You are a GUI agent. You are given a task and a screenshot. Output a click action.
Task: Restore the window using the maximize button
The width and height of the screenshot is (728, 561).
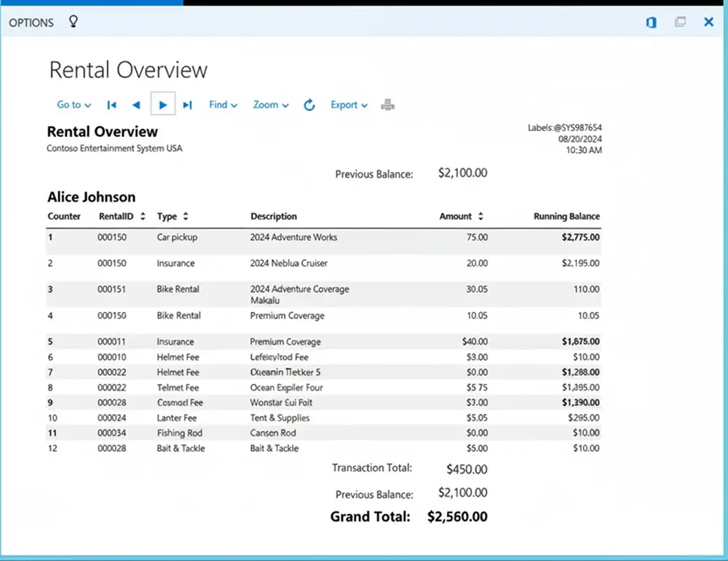(x=680, y=23)
